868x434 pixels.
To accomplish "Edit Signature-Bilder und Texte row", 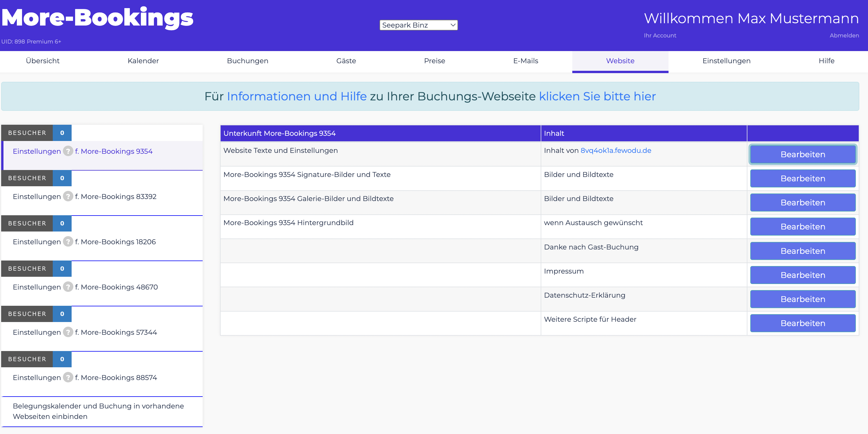I will tap(803, 178).
